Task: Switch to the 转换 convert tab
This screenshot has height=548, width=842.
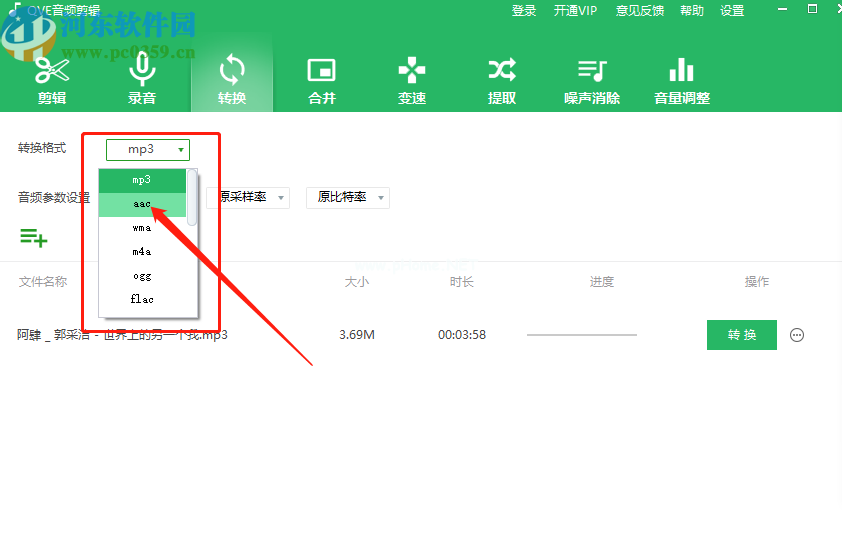Action: 232,79
